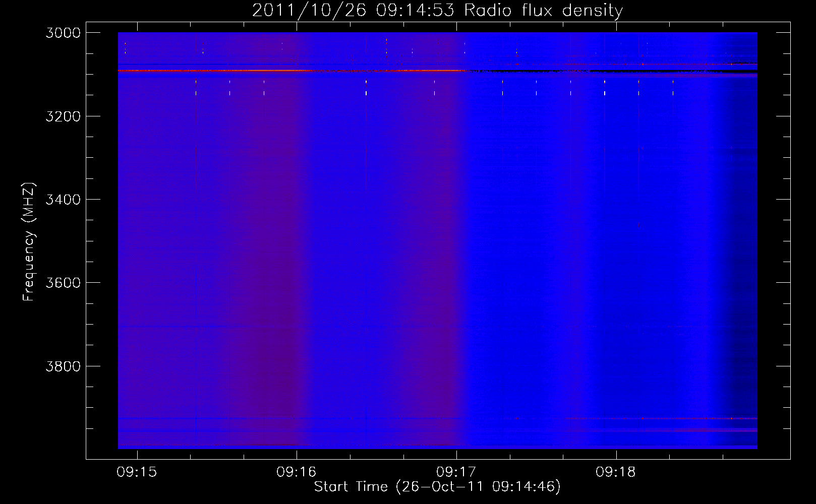Image resolution: width=816 pixels, height=504 pixels.
Task: Click the '3400' frequency tick label
Action: point(63,200)
